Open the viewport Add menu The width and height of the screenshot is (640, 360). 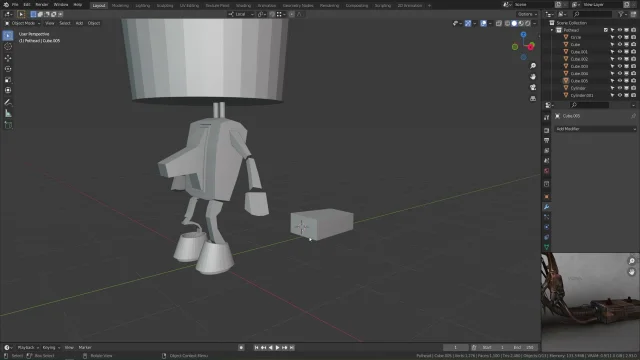pos(79,23)
